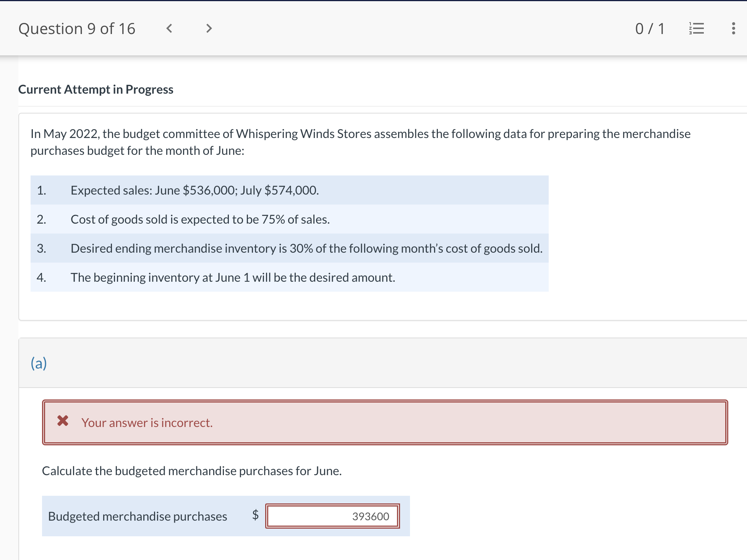Click the '393600' value in answer box
This screenshot has width=747, height=560.
pyautogui.click(x=370, y=516)
